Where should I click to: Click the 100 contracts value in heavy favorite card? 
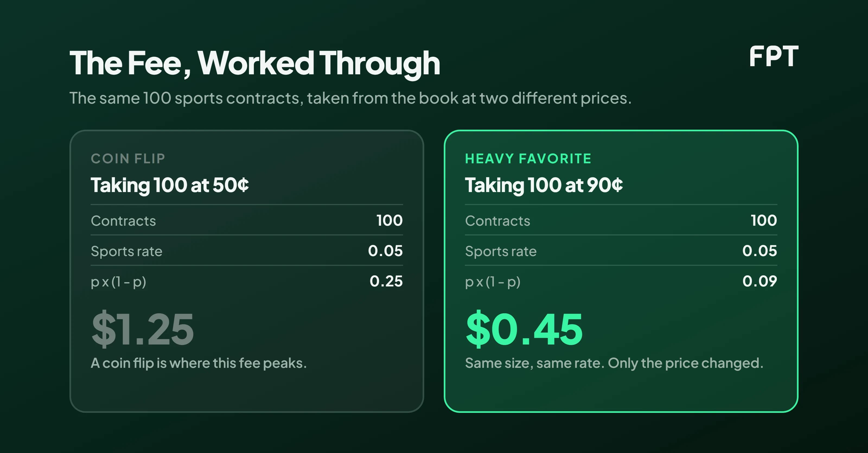pos(764,221)
